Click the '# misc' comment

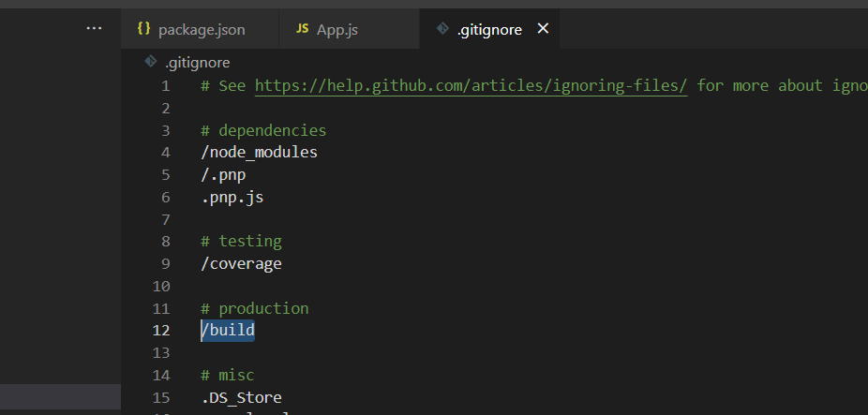pyautogui.click(x=228, y=375)
